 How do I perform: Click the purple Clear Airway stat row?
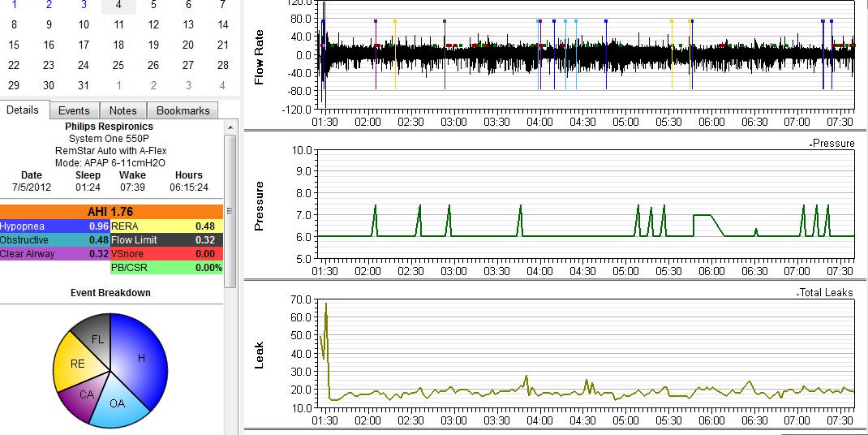[55, 254]
